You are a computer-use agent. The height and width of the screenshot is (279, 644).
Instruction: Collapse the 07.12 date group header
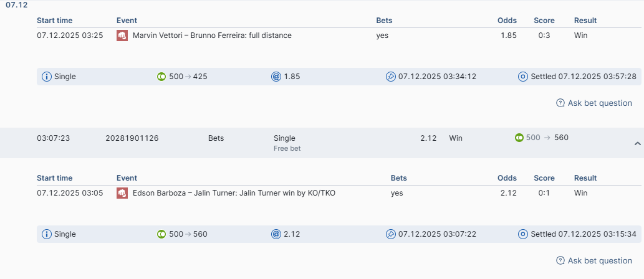tap(16, 5)
